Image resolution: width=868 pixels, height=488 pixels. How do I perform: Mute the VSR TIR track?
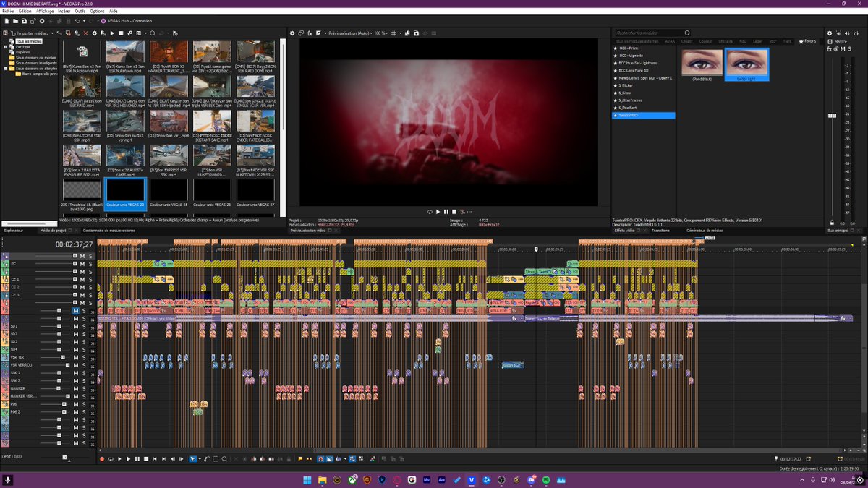coord(75,357)
